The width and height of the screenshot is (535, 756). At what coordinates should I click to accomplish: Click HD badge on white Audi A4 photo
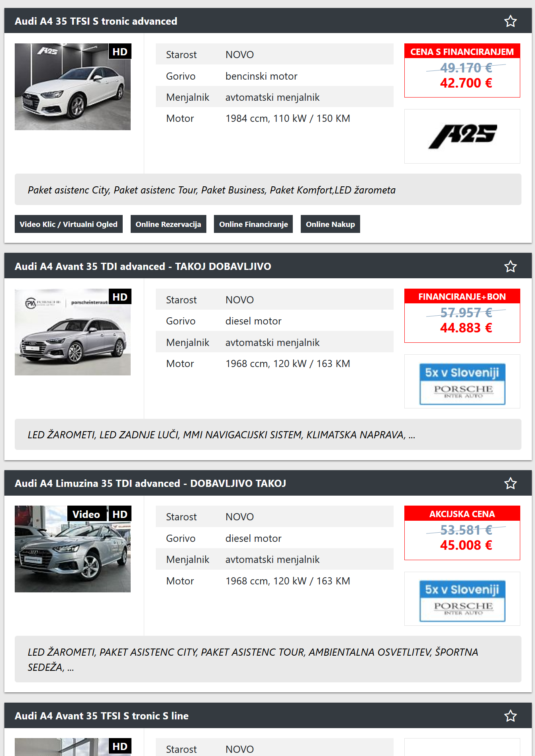(x=120, y=52)
